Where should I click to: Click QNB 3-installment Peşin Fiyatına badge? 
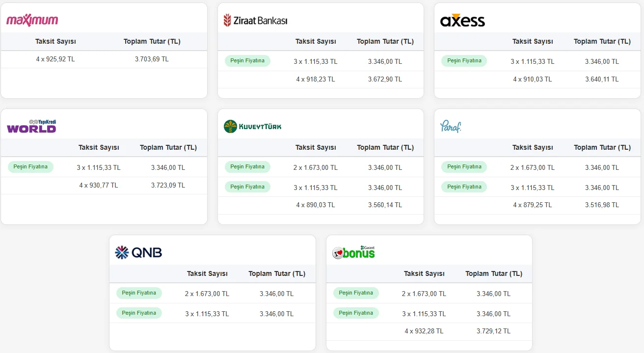pyautogui.click(x=139, y=313)
